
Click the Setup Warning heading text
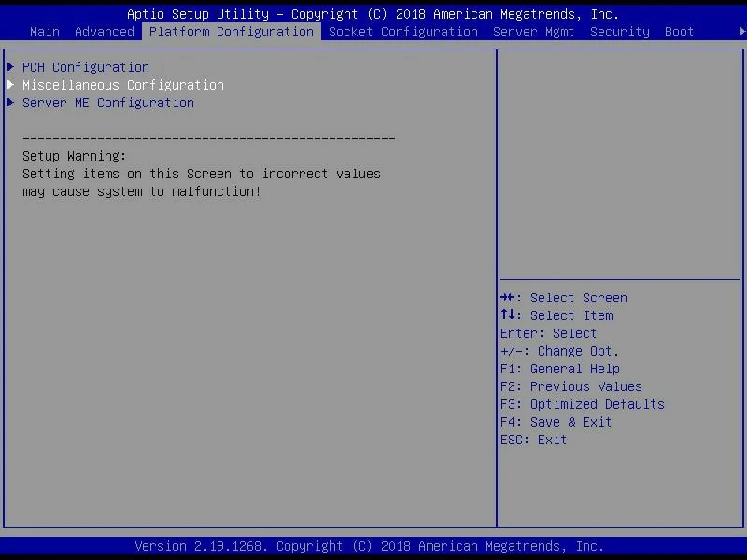click(75, 156)
